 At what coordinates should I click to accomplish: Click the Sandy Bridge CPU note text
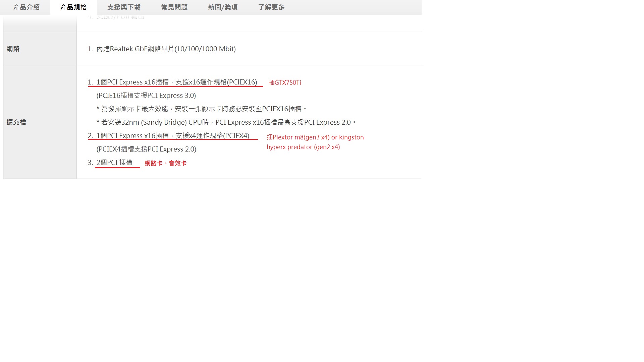tap(225, 122)
